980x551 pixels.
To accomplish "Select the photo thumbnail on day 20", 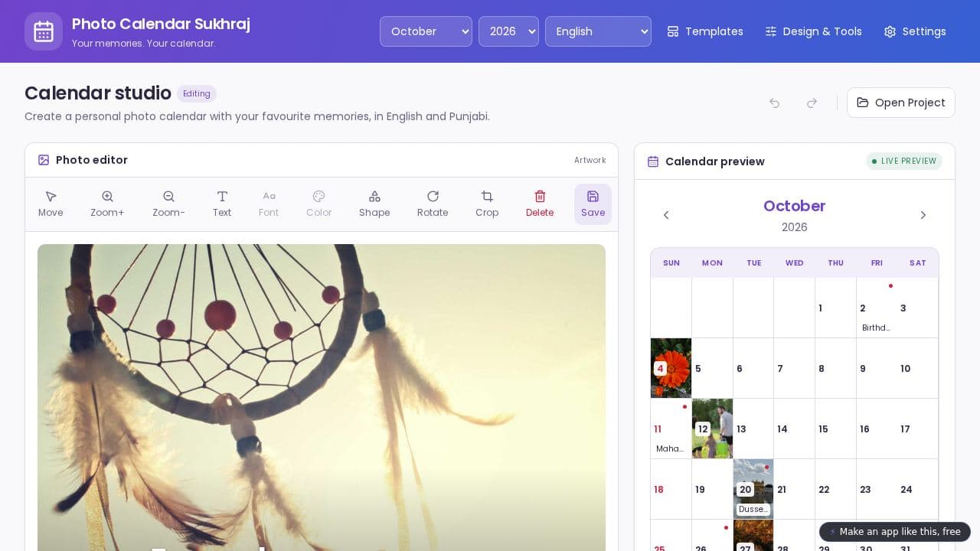I will point(753,489).
